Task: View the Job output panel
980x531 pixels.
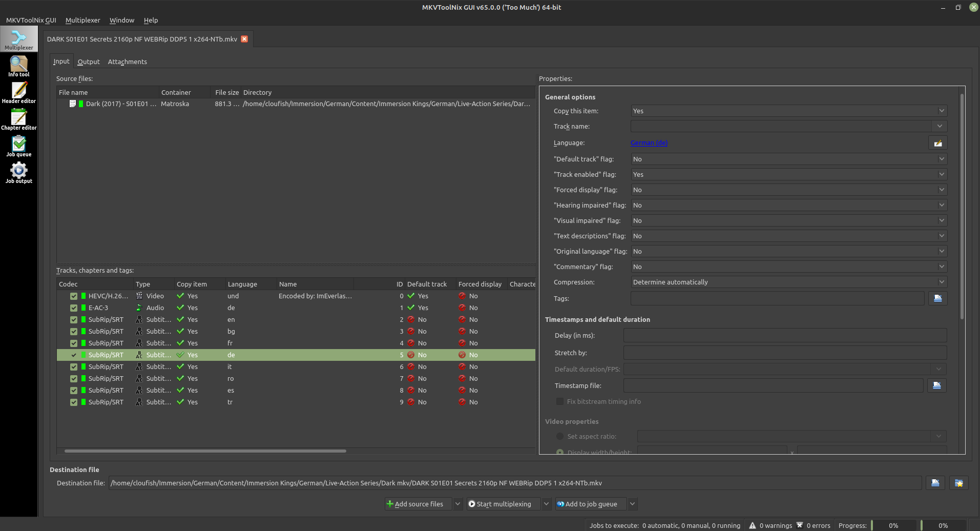Action: 19,173
